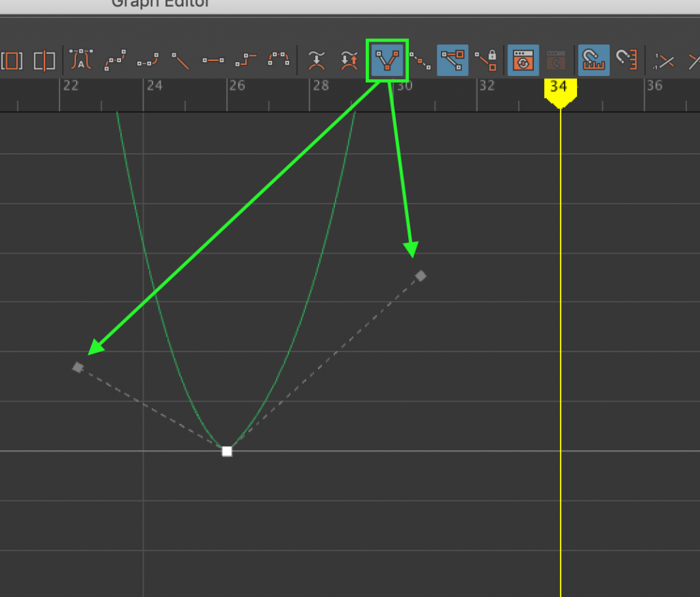Click the Unify Tangents icon
The width and height of the screenshot is (700, 597).
click(x=420, y=60)
